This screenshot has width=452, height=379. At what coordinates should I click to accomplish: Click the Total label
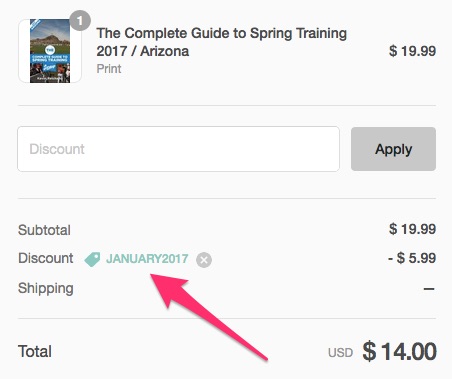point(35,351)
